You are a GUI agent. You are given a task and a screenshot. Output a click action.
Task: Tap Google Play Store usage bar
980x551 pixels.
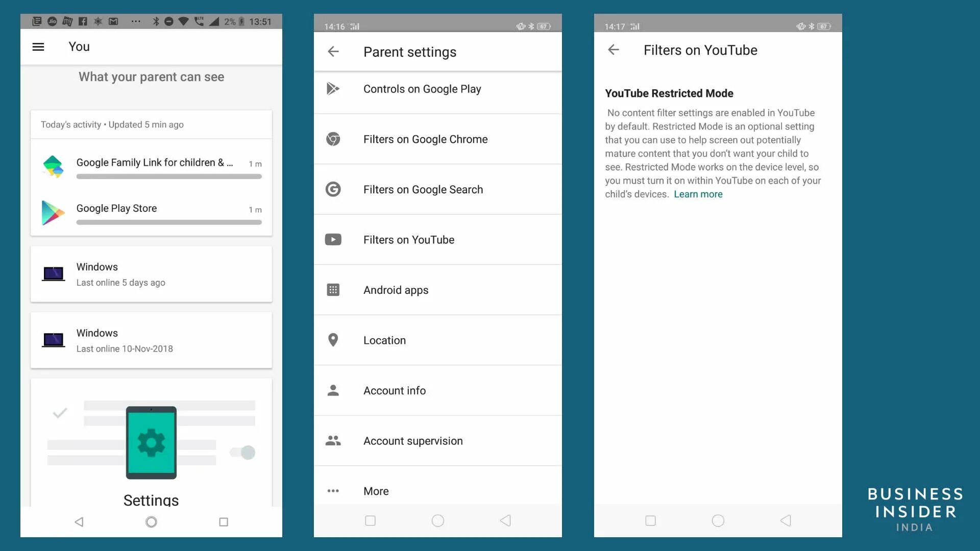[169, 222]
